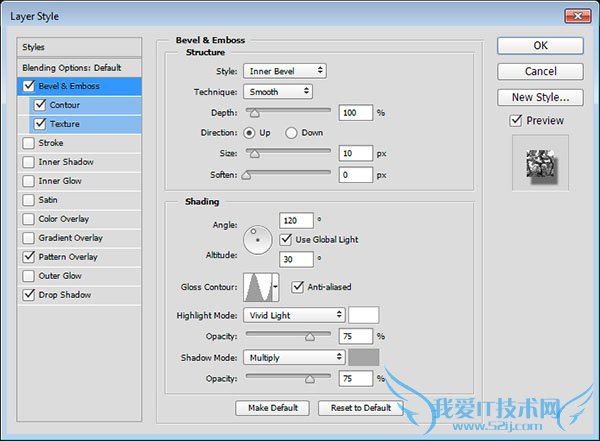Click the Gloss Contour curve thumbnail
Screen dimensions: 600x441
(x=258, y=287)
